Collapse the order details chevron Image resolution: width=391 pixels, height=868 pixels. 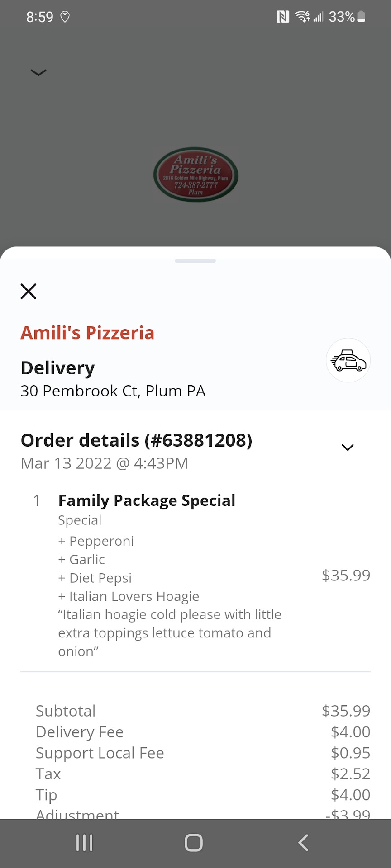click(347, 447)
